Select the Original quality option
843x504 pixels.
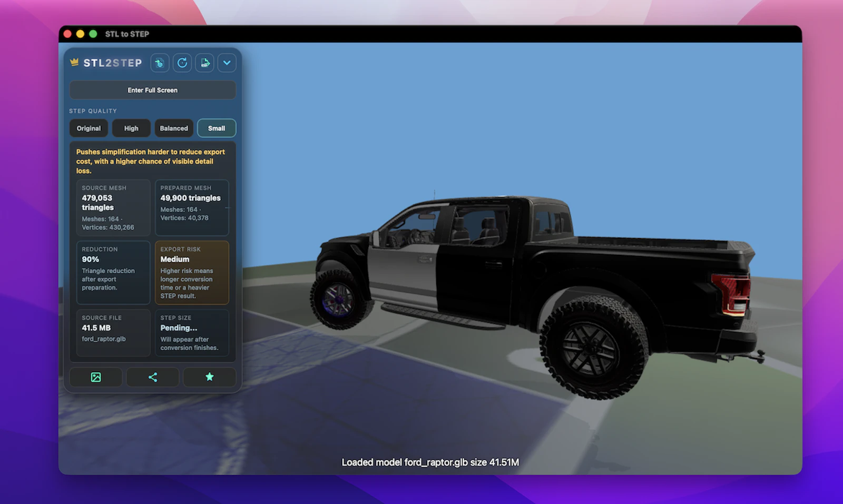coord(89,128)
